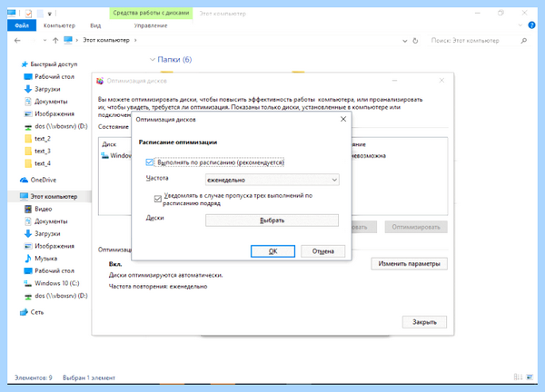This screenshot has width=545, height=392.
Task: Open the recent locations dropdown arrow
Action: 45,40
